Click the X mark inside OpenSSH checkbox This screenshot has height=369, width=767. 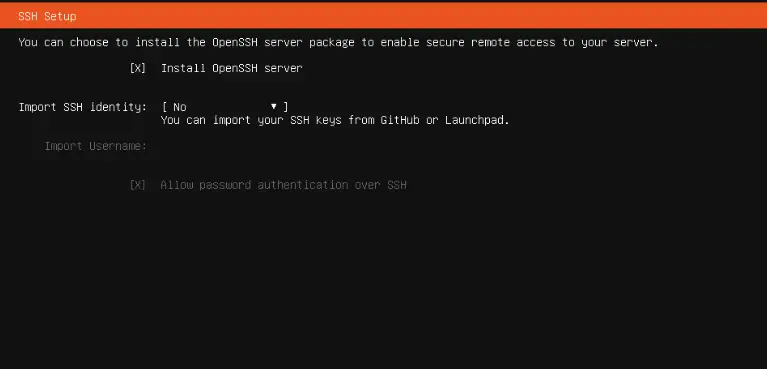tap(137, 68)
